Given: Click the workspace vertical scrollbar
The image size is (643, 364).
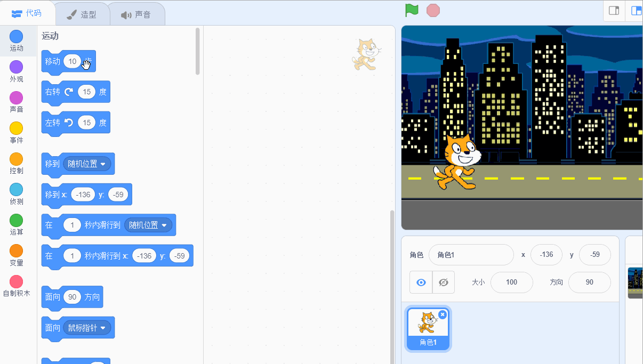Looking at the screenshot, I should click(392, 288).
